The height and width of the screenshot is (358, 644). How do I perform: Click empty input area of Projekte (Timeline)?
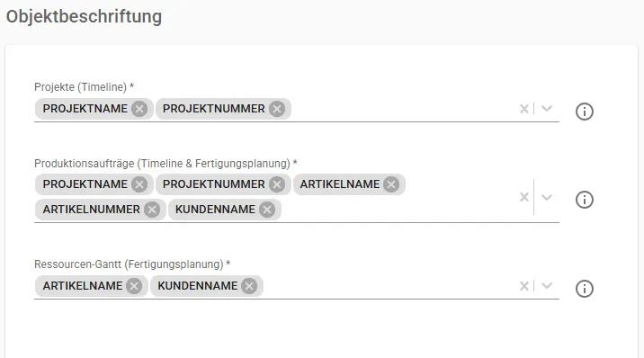click(x=403, y=109)
